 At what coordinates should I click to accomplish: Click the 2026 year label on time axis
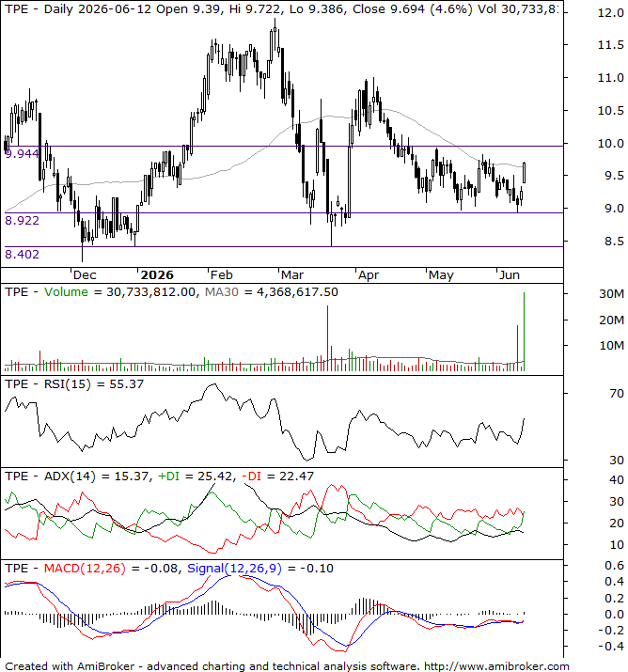(x=157, y=274)
